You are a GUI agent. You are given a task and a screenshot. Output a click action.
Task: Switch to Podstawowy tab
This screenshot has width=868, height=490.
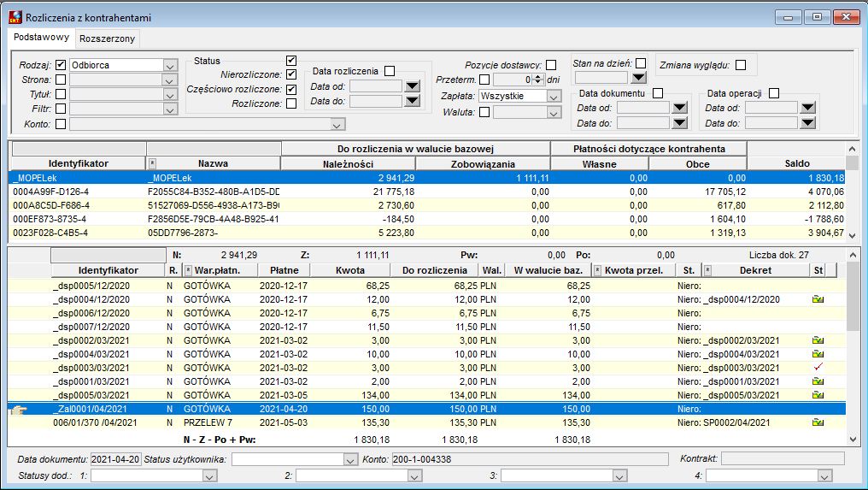[42, 37]
